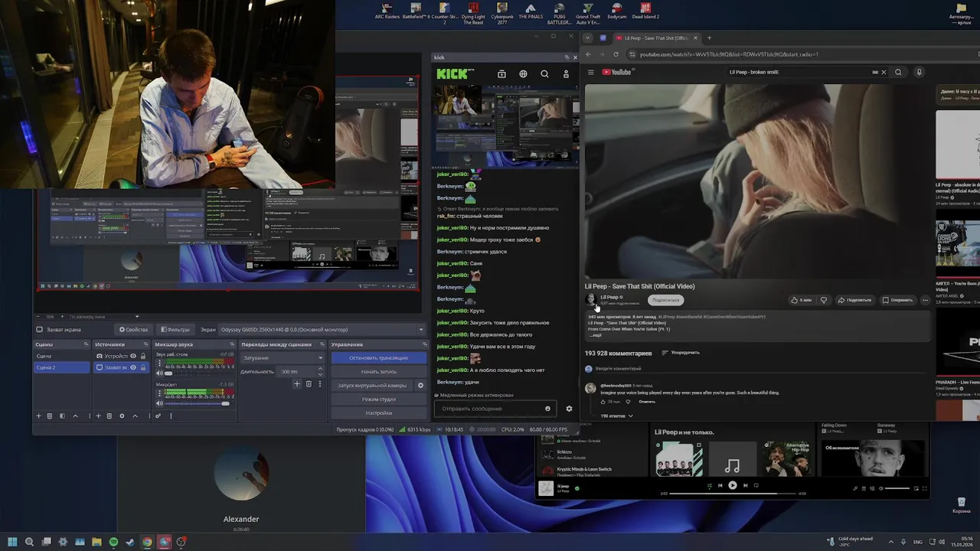Add a new scene with plus icon
Image resolution: width=980 pixels, height=551 pixels.
point(38,416)
